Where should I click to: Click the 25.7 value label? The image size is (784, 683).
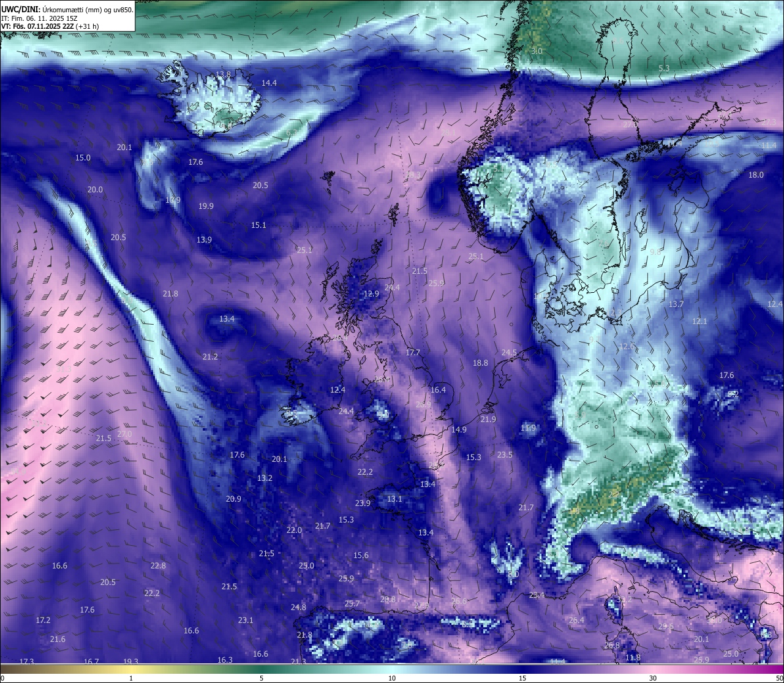coord(352,603)
